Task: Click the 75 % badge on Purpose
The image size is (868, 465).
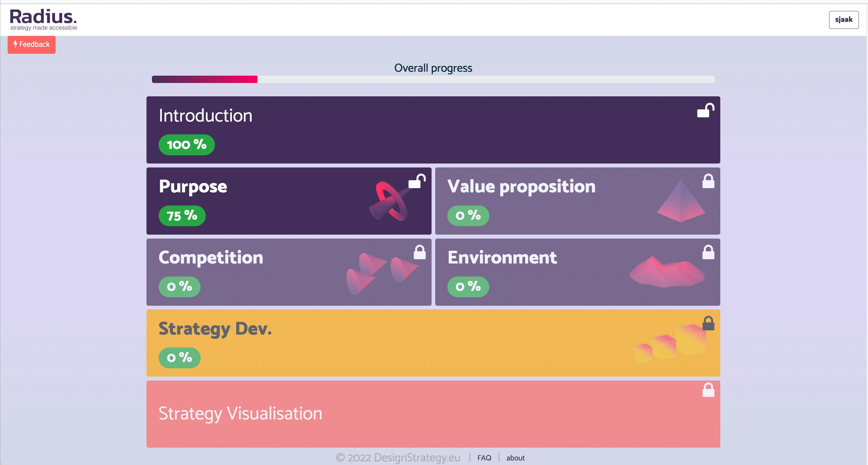Action: (x=182, y=215)
